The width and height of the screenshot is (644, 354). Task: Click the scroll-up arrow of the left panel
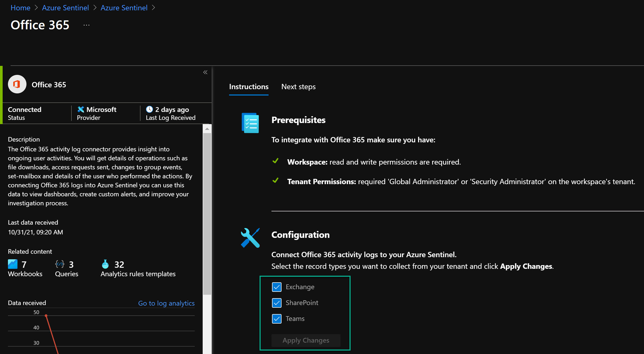(x=207, y=129)
